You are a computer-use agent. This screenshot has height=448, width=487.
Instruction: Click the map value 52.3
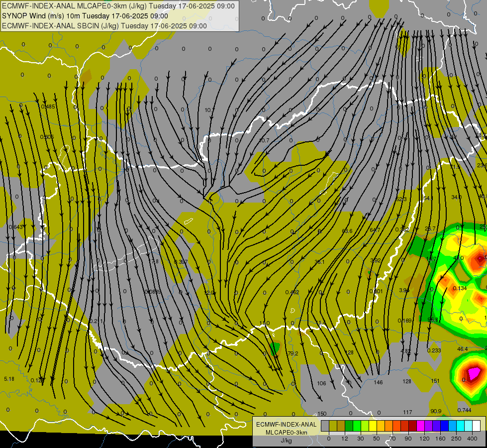(401, 199)
